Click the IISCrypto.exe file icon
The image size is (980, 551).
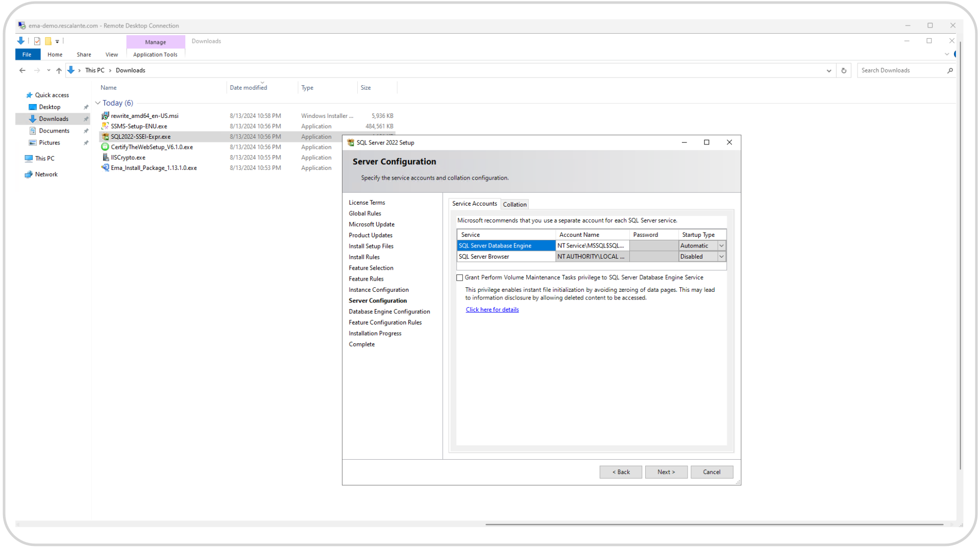click(105, 158)
